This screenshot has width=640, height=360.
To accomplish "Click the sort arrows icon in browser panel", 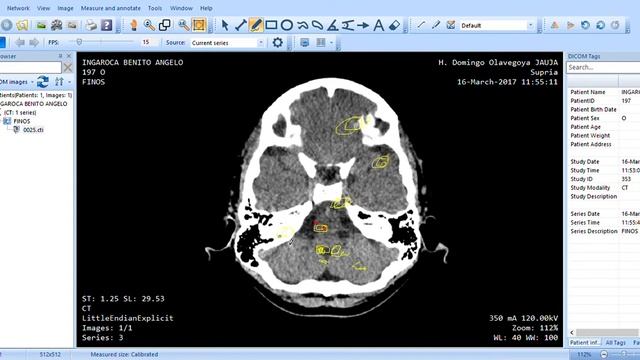I will 59,82.
